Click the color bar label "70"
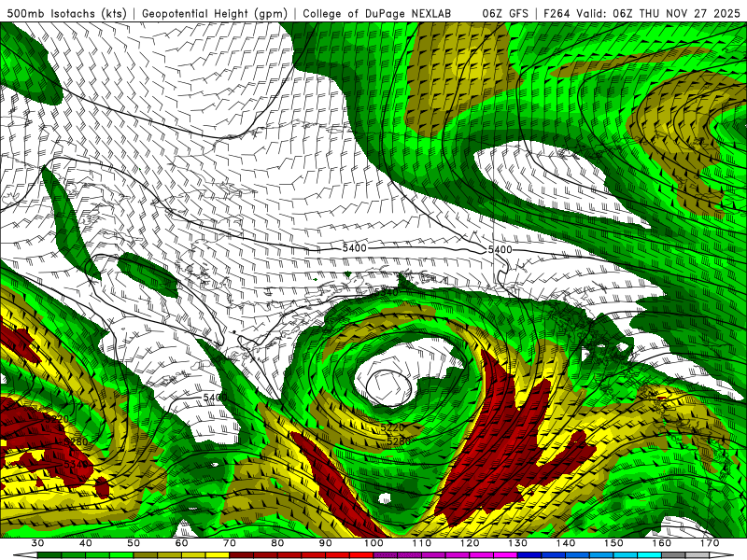The width and height of the screenshot is (747, 560). (x=230, y=543)
